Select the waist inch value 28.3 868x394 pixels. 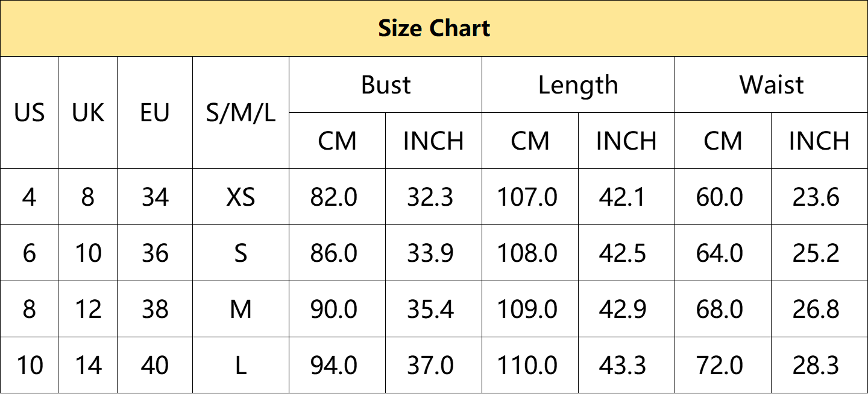point(820,366)
